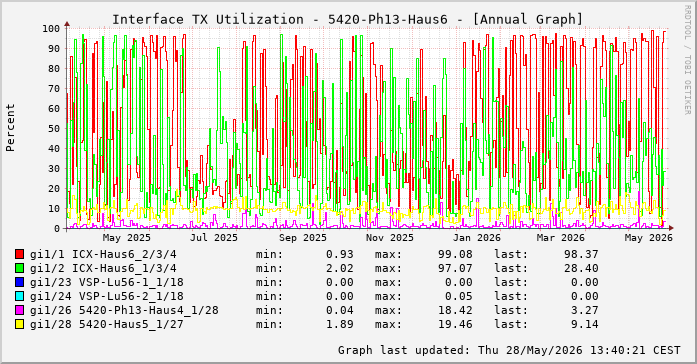Click the last value 98.37
Viewport: 697px width, 364px height.
tap(581, 255)
